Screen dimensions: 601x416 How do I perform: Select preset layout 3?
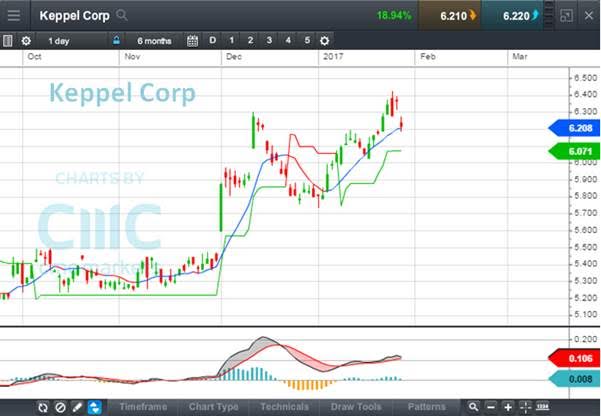click(269, 40)
